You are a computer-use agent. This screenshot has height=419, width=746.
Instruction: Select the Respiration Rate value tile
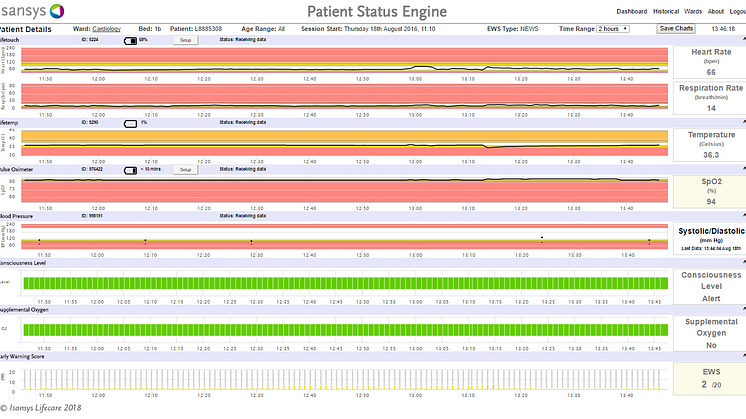point(709,98)
